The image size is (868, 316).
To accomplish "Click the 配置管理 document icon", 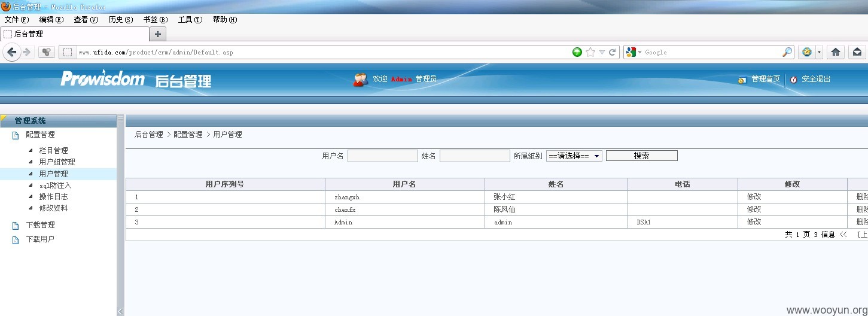I will coord(16,135).
